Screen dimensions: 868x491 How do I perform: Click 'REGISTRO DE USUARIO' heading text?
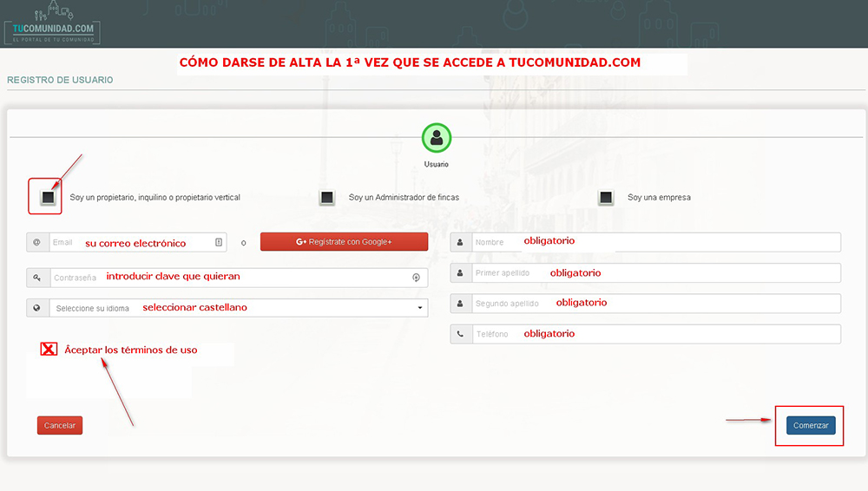[x=60, y=80]
